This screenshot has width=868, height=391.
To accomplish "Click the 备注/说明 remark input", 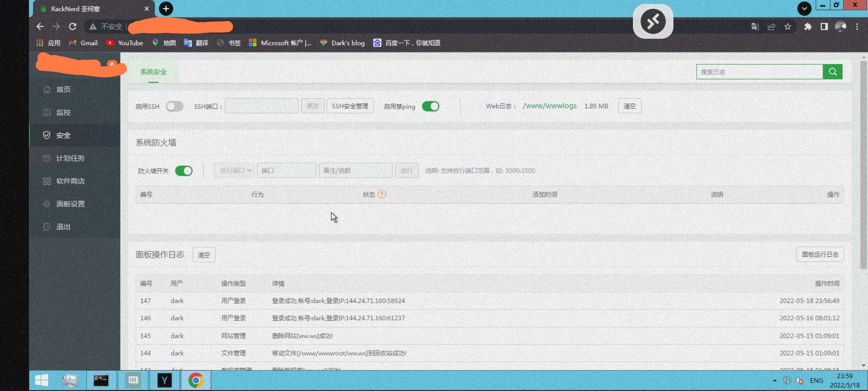I will (356, 171).
